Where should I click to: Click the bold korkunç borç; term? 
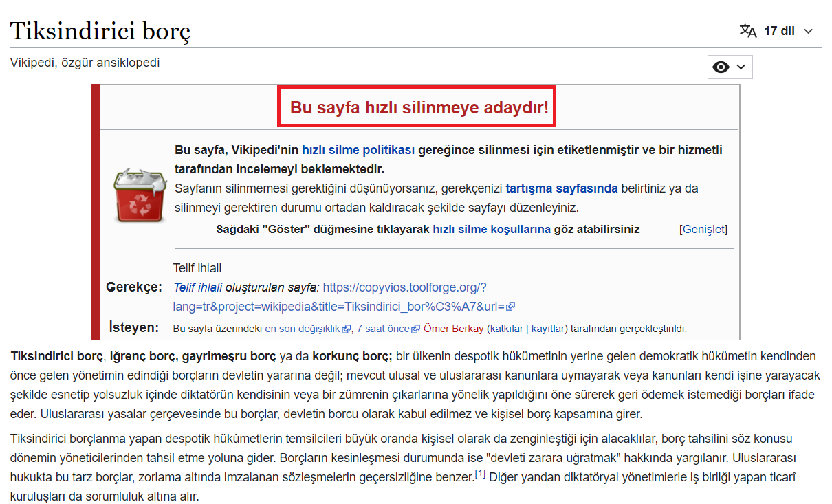[x=352, y=356]
